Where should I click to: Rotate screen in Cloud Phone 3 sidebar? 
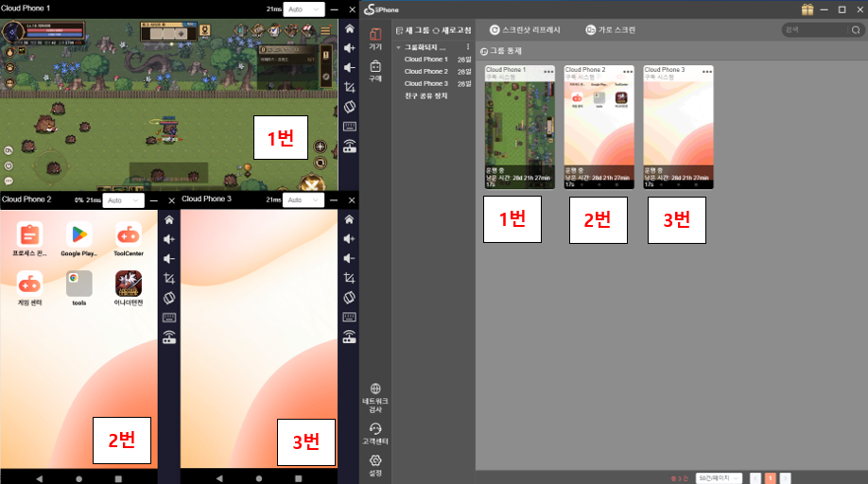pos(349,298)
